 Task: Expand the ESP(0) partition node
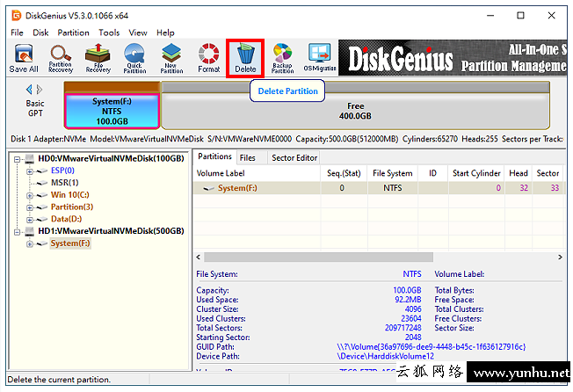[x=30, y=171]
